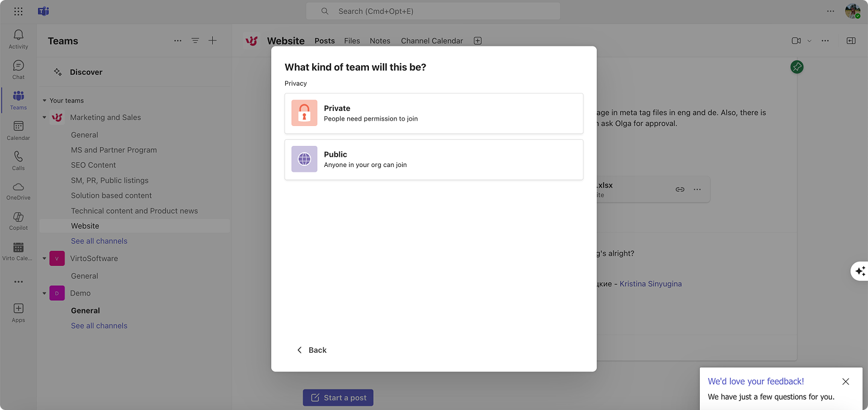The image size is (868, 410).
Task: Copy link of the xlsx attachment
Action: pos(680,189)
